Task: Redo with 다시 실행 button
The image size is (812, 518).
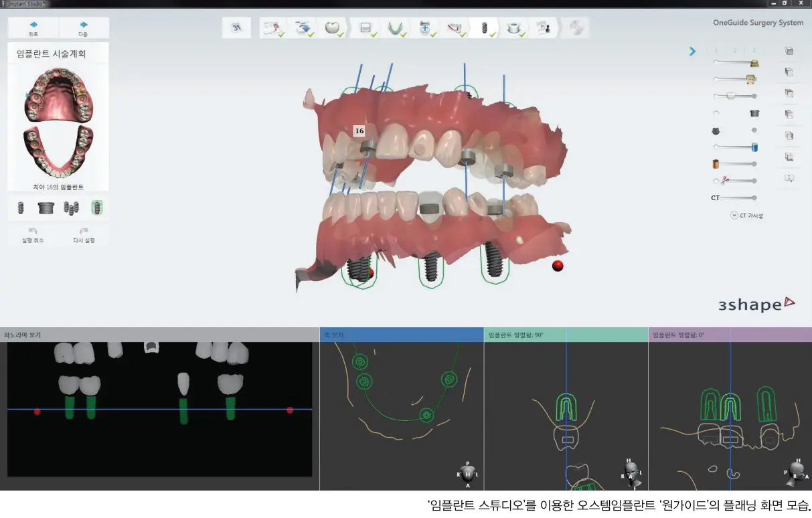Action: (x=84, y=235)
